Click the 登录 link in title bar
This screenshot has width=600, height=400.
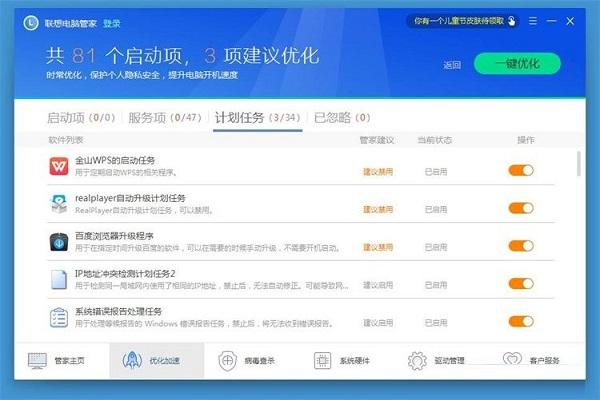tap(111, 23)
